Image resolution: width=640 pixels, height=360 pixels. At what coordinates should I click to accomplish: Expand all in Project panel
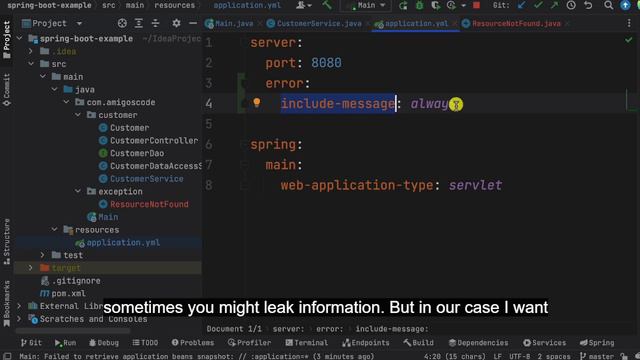click(x=139, y=23)
